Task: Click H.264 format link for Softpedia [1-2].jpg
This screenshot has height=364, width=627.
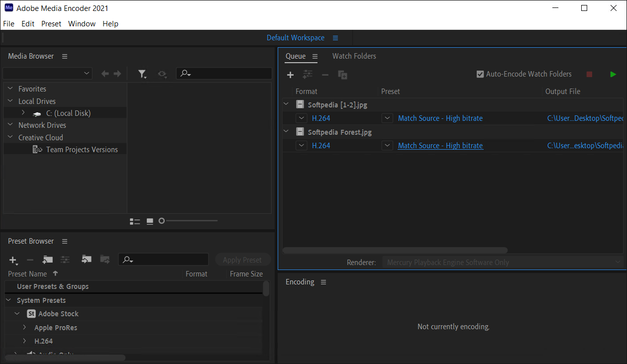Action: pos(321,118)
